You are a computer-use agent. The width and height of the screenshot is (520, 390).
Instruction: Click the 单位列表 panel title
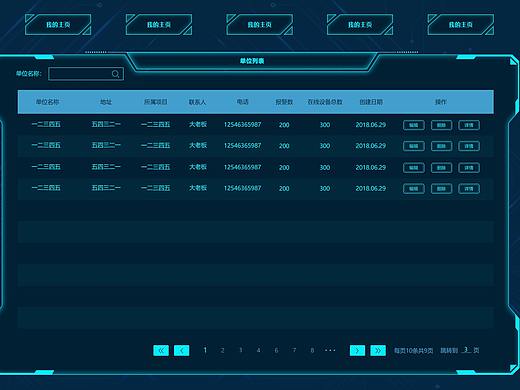[x=252, y=61]
